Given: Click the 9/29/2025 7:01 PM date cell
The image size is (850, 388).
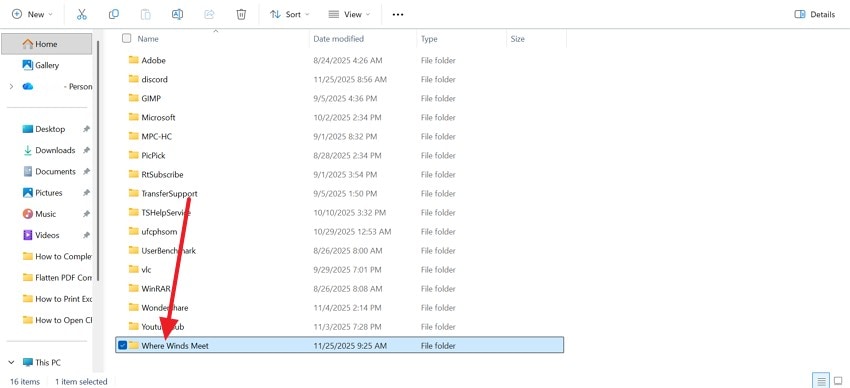Looking at the screenshot, I should tap(347, 269).
